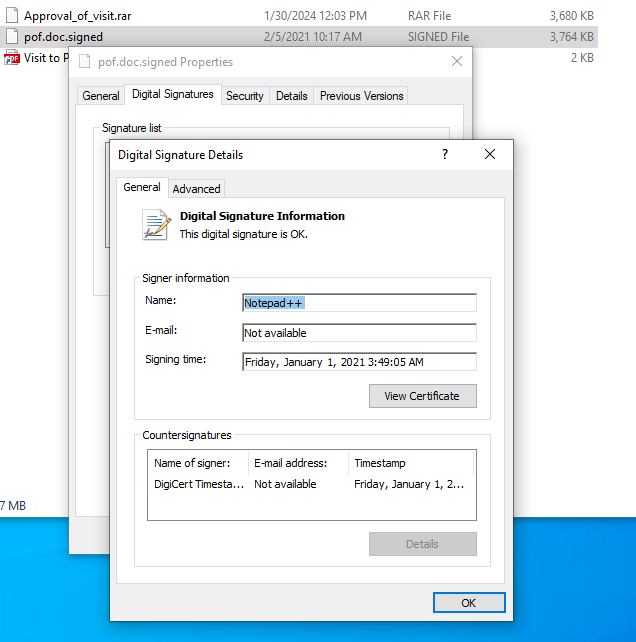The image size is (636, 642).
Task: Select pof.doc.signed file name in list
Action: point(63,37)
